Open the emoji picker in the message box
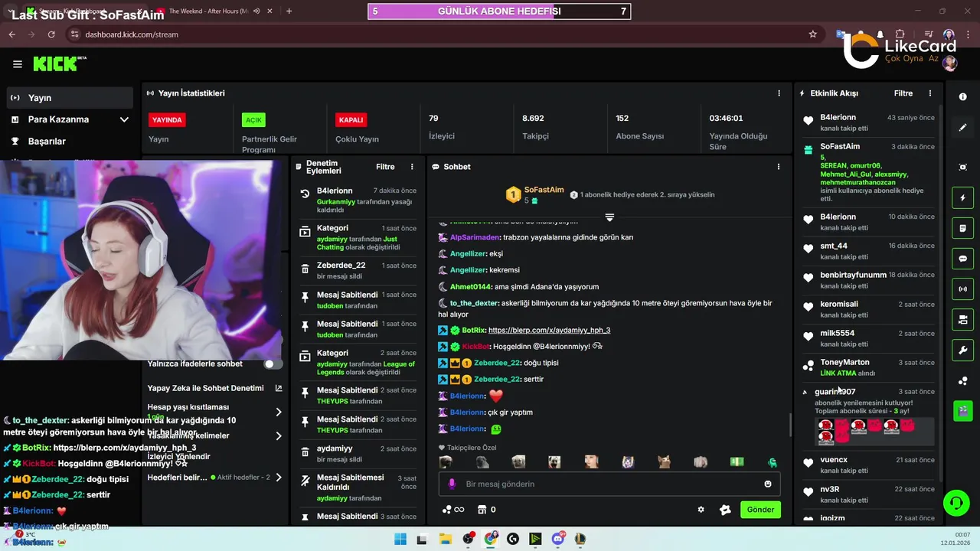The height and width of the screenshot is (551, 980). coord(768,484)
